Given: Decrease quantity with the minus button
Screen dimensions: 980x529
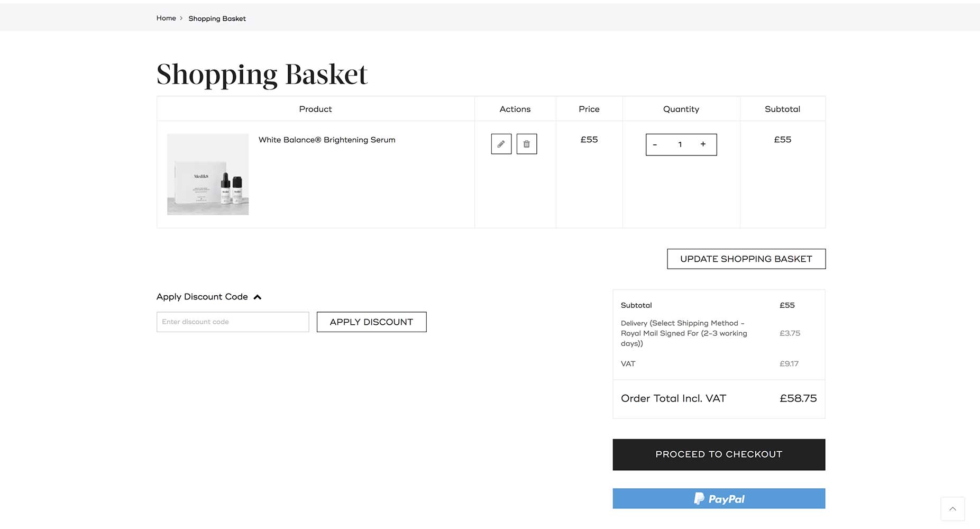Looking at the screenshot, I should [x=655, y=144].
